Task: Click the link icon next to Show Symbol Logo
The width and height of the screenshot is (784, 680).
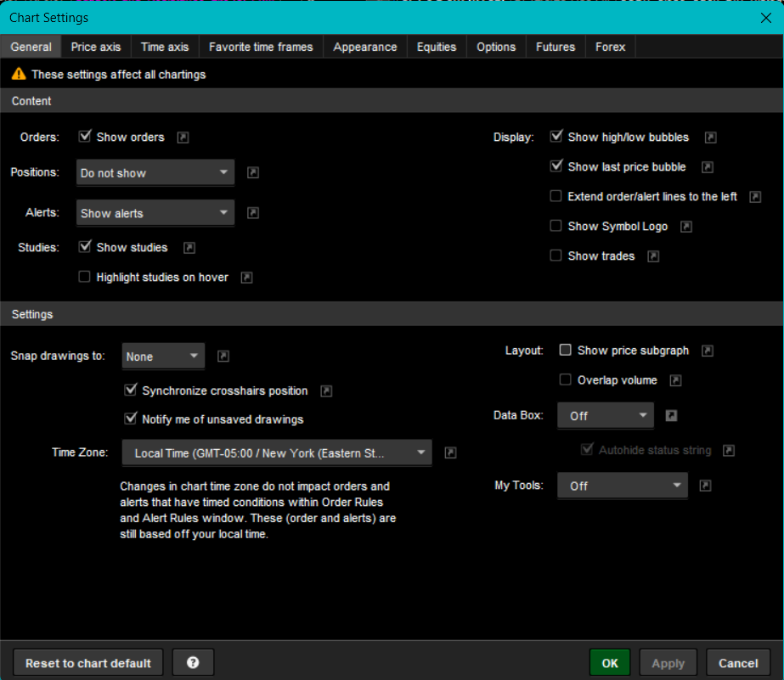Action: point(686,227)
